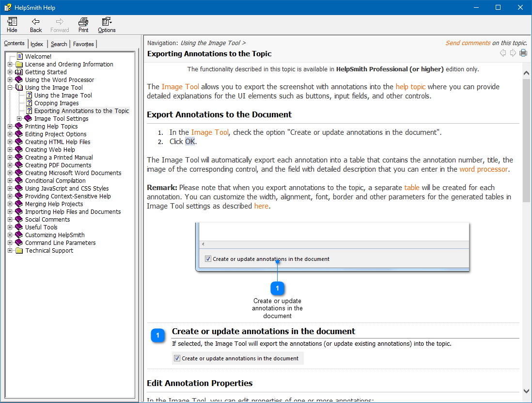This screenshot has width=532, height=403.
Task: Switch to the Search tab
Action: click(x=59, y=44)
